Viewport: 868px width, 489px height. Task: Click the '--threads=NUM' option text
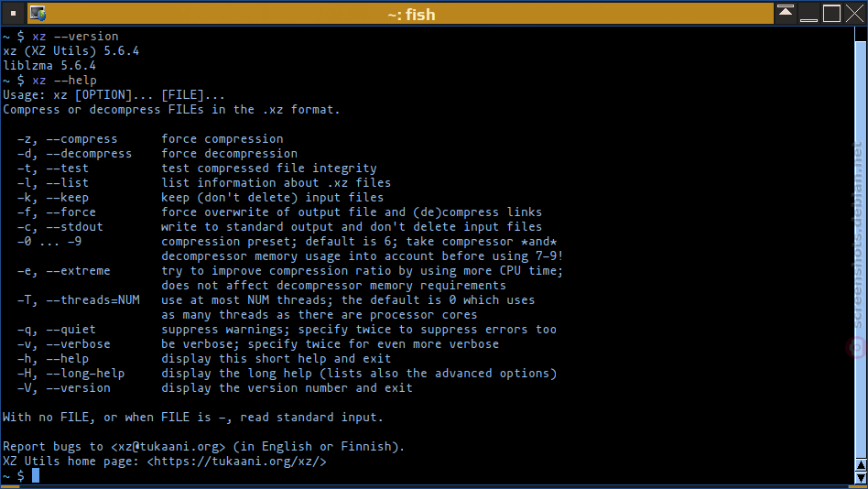coord(93,300)
